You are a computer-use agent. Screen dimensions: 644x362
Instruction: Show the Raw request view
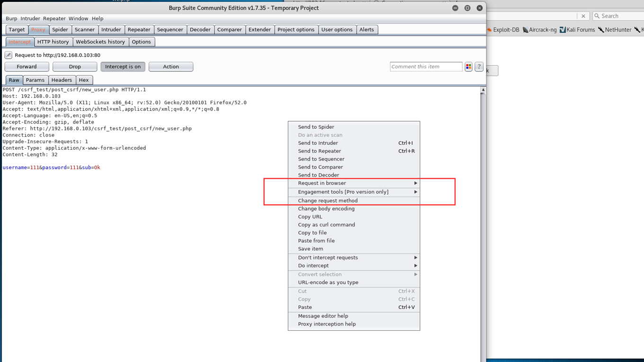tap(14, 80)
